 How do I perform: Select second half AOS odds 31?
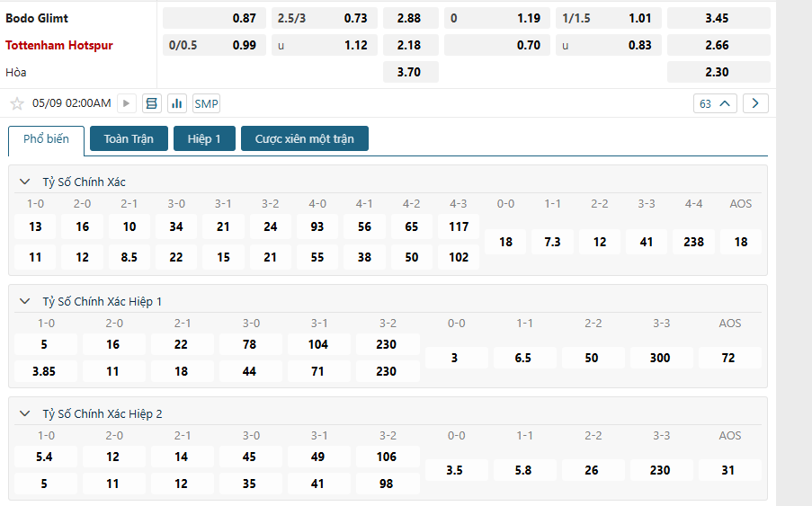pos(728,470)
